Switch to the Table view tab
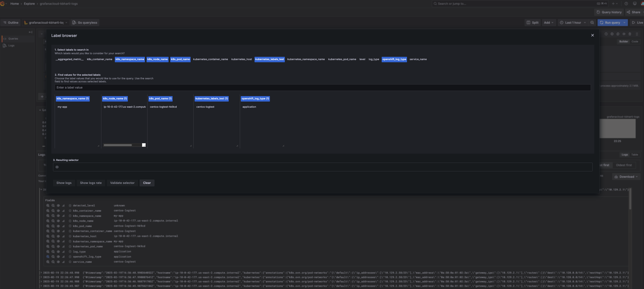 click(x=635, y=155)
